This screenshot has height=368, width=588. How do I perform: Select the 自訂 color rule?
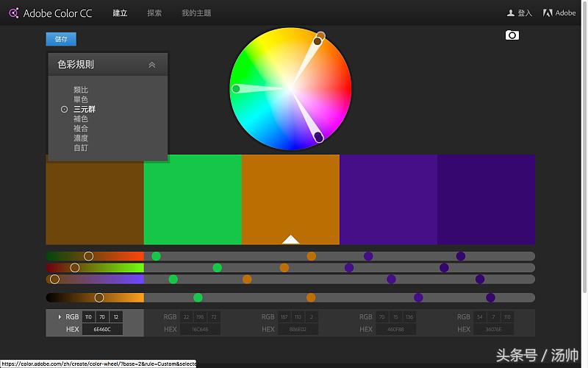tap(81, 148)
